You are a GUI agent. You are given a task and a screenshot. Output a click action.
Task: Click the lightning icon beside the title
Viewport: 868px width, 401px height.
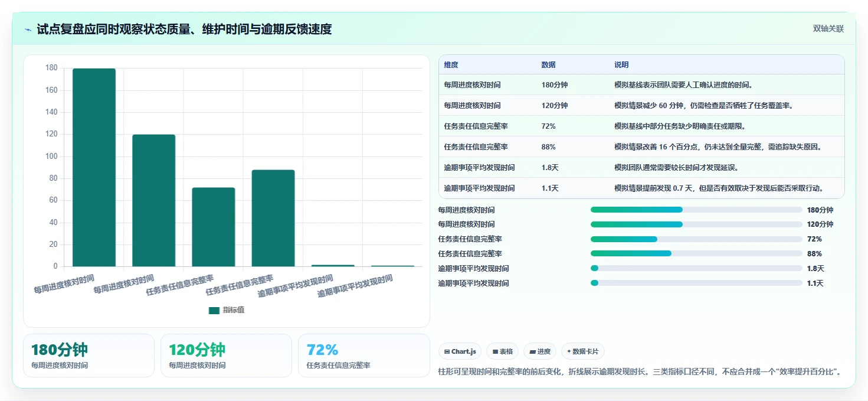pos(28,29)
